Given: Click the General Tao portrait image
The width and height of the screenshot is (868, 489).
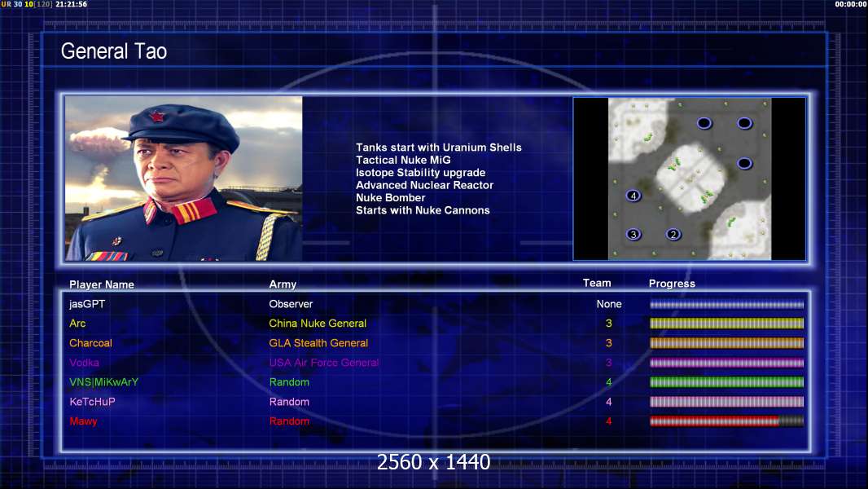Looking at the screenshot, I should tap(184, 178).
